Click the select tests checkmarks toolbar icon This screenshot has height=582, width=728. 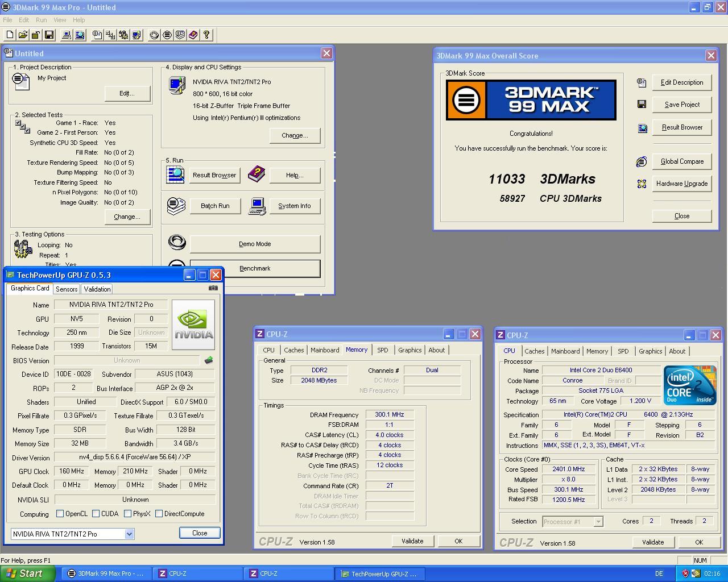tap(110, 35)
